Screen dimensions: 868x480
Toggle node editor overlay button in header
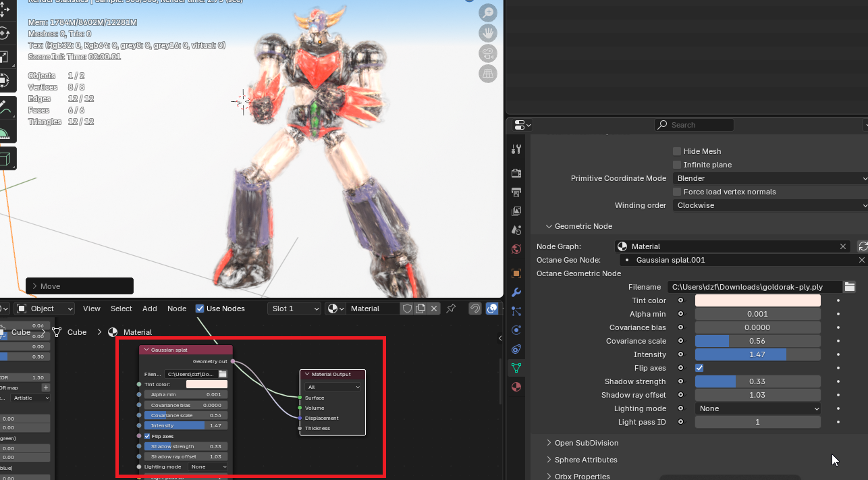(493, 309)
